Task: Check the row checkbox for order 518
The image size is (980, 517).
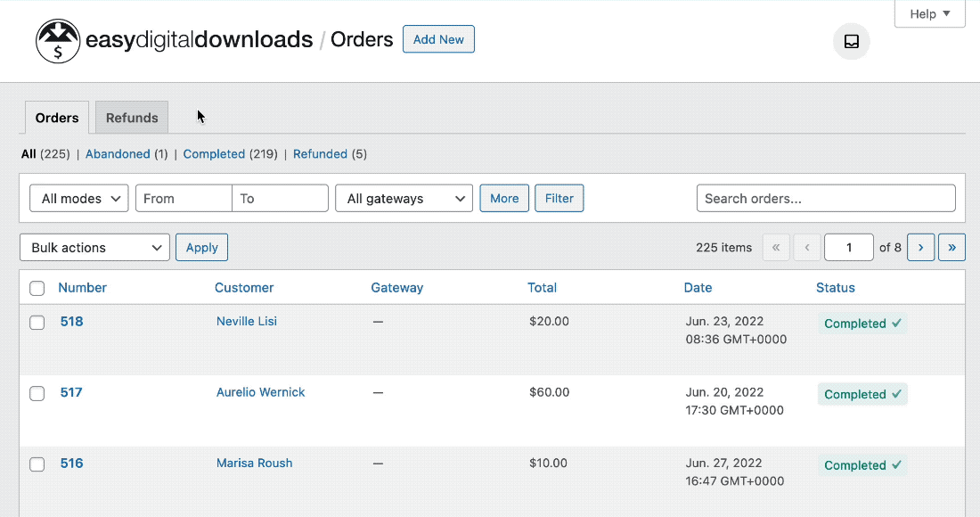Action: tap(37, 322)
